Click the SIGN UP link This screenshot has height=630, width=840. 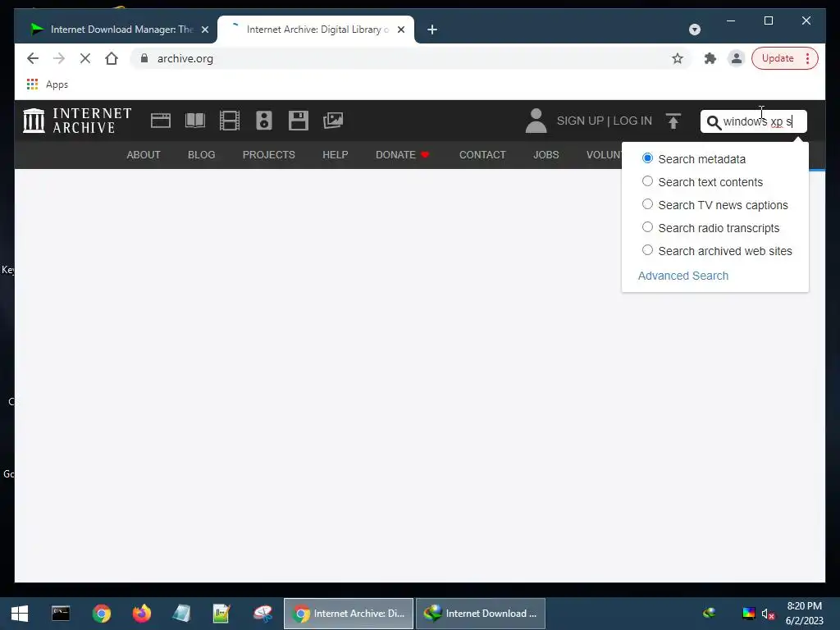coord(580,121)
